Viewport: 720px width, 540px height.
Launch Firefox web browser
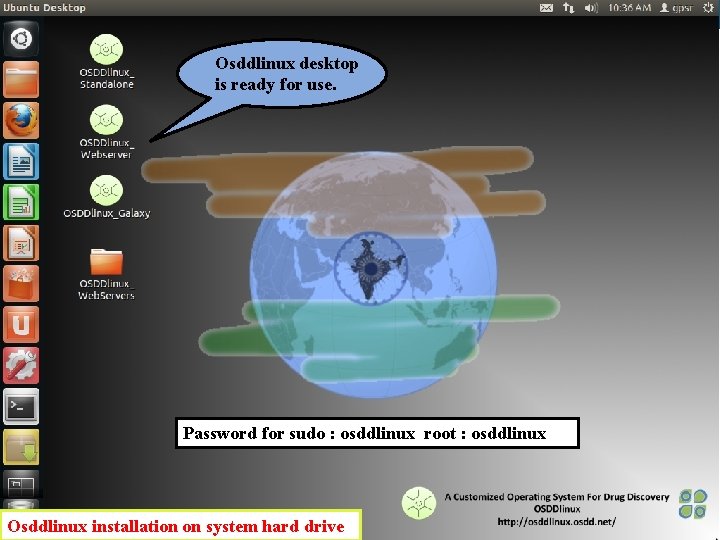(21, 120)
